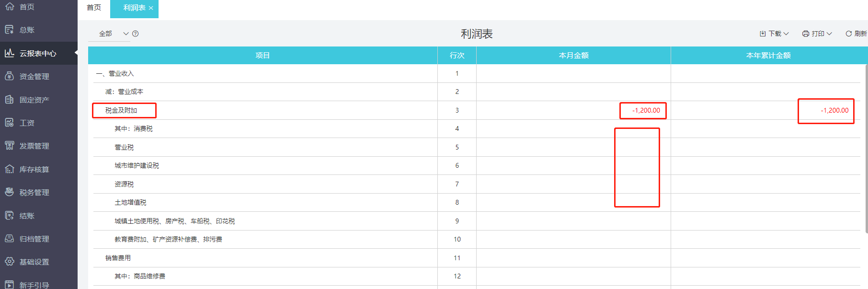This screenshot has width=868, height=289.
Task: Open the 结账 closing icon in sidebar
Action: tap(9, 216)
